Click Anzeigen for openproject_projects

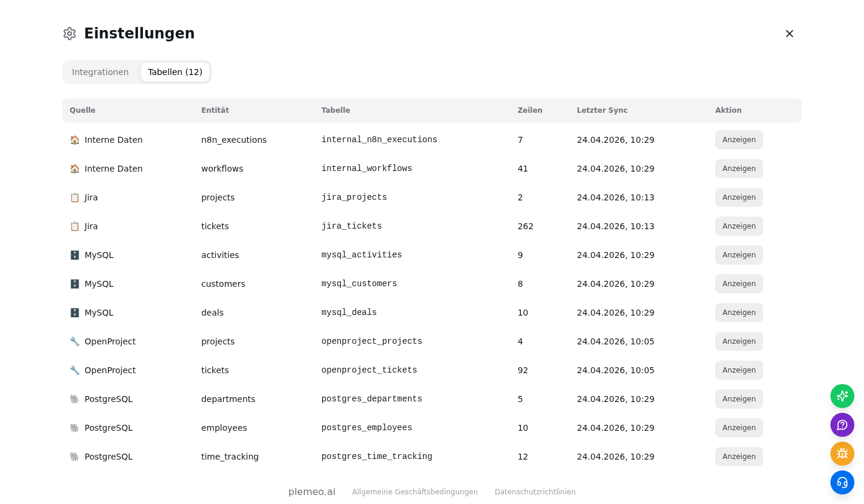tap(739, 341)
